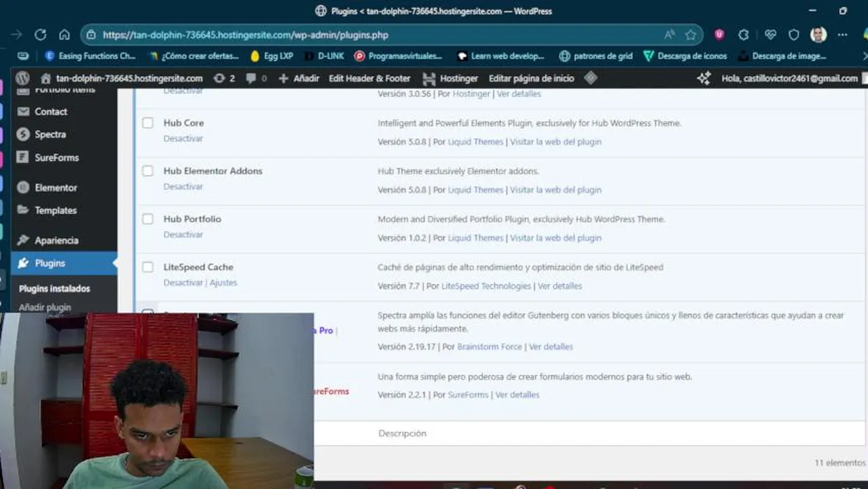Check the Hub Core plugin checkbox
The height and width of the screenshot is (489, 868).
pyautogui.click(x=147, y=123)
